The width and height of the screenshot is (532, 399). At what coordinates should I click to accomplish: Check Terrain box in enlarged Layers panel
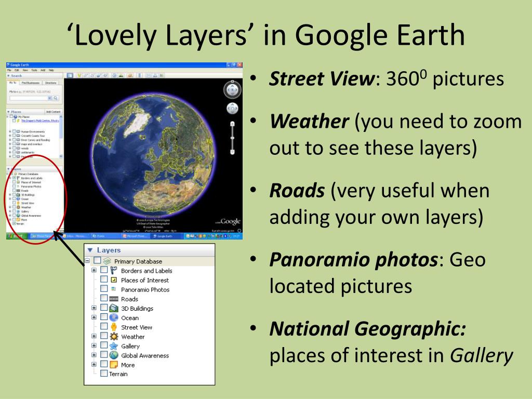click(x=104, y=374)
